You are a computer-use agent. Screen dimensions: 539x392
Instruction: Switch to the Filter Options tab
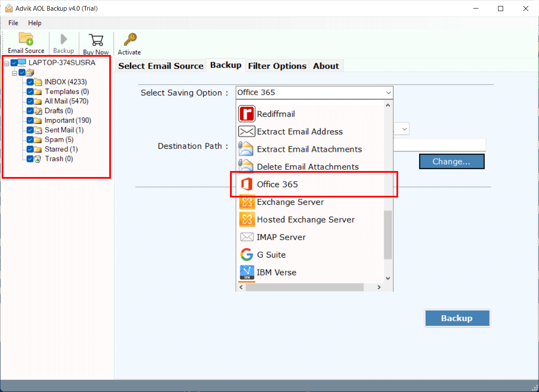[277, 66]
